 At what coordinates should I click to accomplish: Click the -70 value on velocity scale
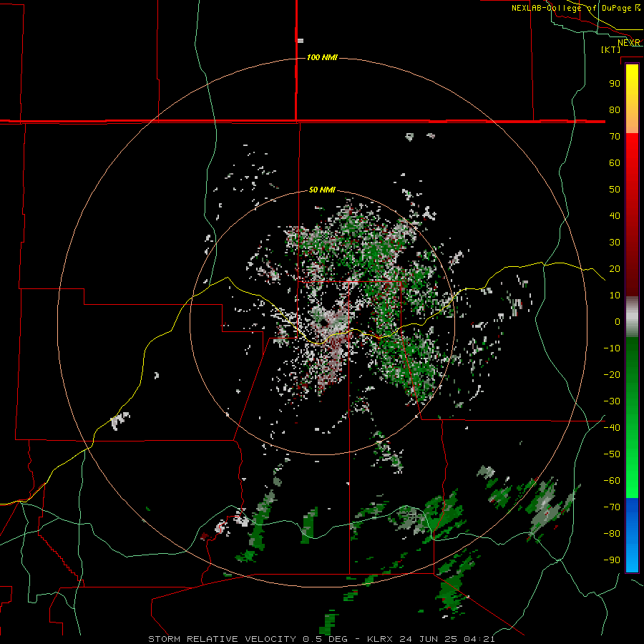(x=612, y=507)
